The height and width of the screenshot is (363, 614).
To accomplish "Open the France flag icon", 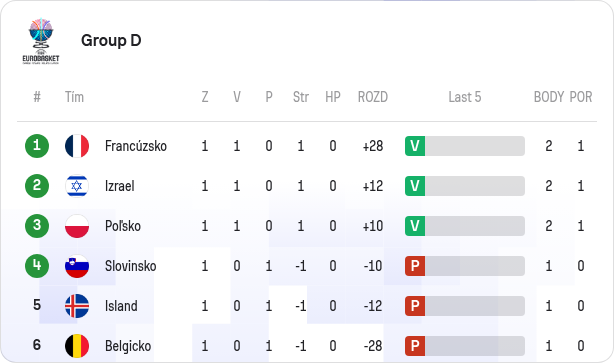I will (x=77, y=146).
